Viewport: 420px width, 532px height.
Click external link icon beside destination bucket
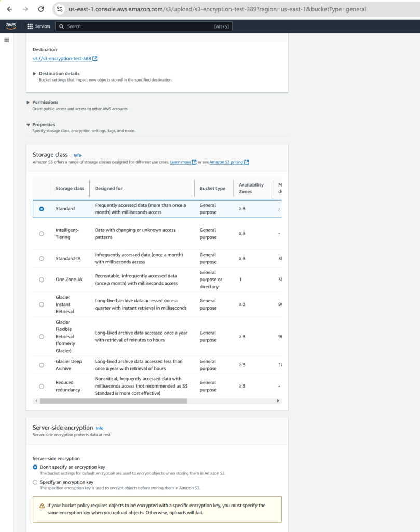tap(95, 59)
